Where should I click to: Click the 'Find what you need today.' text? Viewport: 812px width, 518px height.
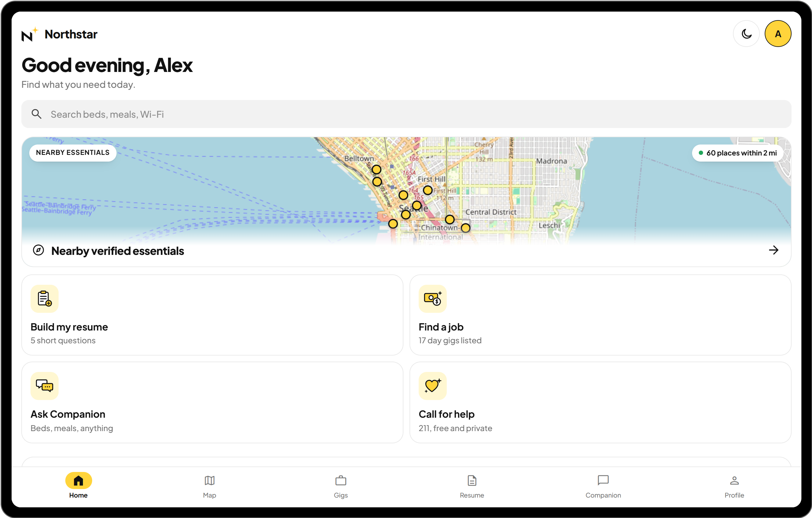[x=78, y=84]
